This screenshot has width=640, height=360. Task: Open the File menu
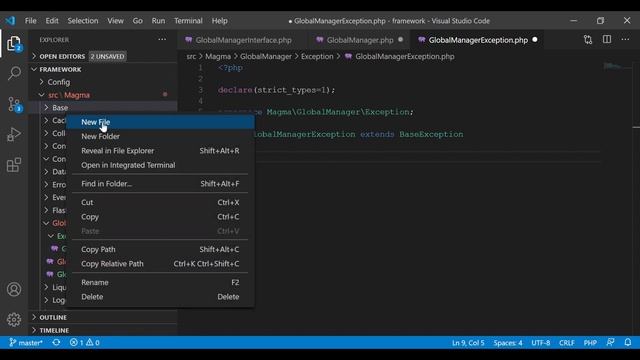(x=31, y=21)
